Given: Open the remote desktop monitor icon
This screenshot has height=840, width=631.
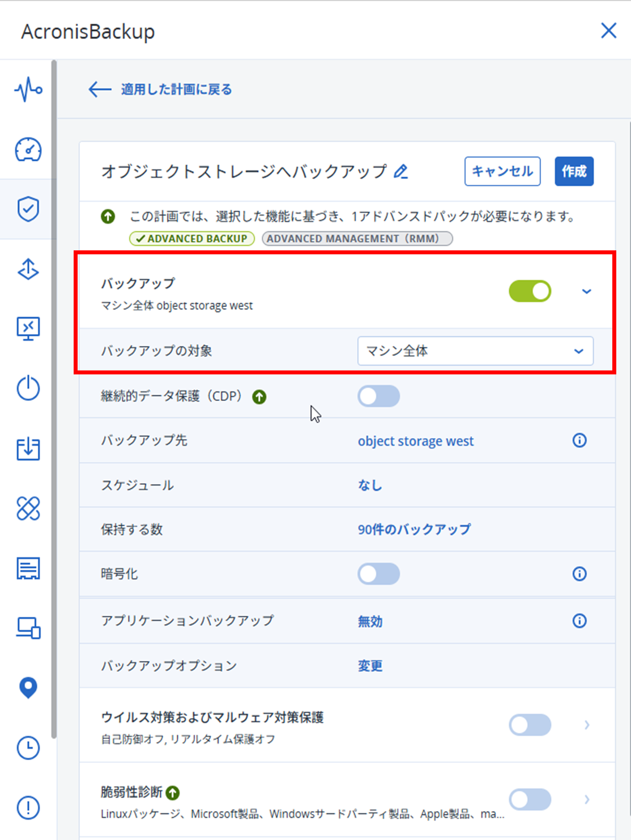Looking at the screenshot, I should pyautogui.click(x=28, y=328).
